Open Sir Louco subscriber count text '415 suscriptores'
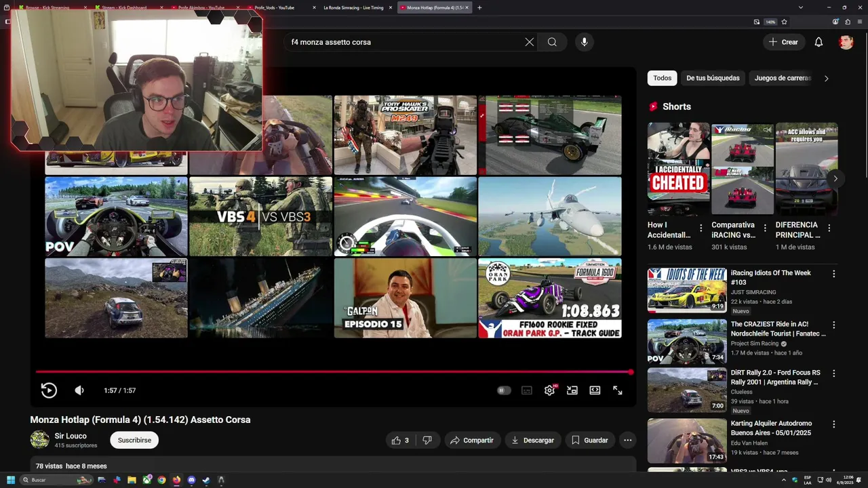This screenshot has width=868, height=488. point(75,445)
